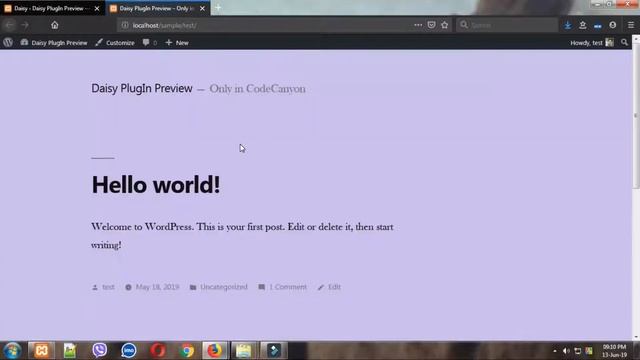640x360 pixels.
Task: Open the comments bubble in admin bar
Action: [150, 42]
